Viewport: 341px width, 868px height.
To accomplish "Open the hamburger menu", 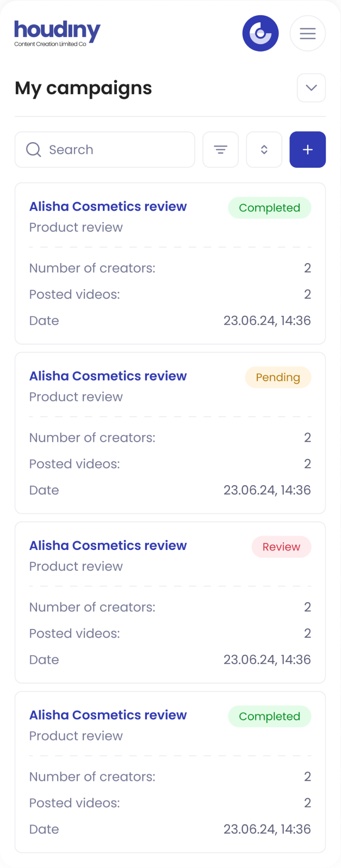I will click(x=308, y=33).
